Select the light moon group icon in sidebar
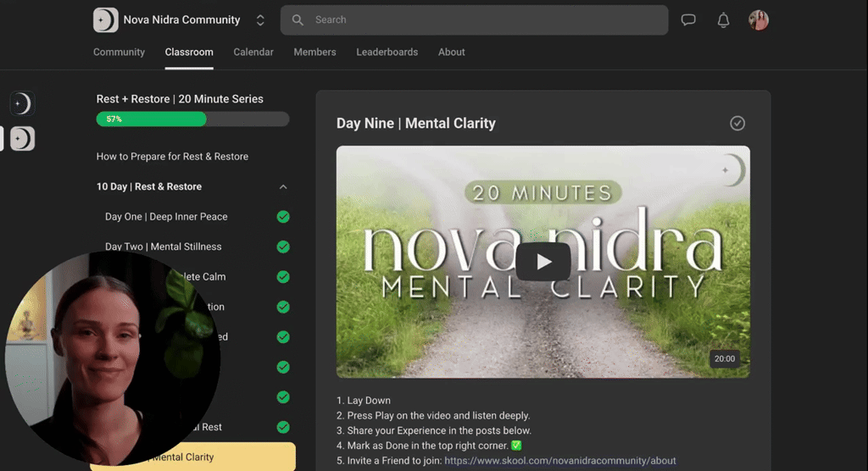 pos(22,138)
